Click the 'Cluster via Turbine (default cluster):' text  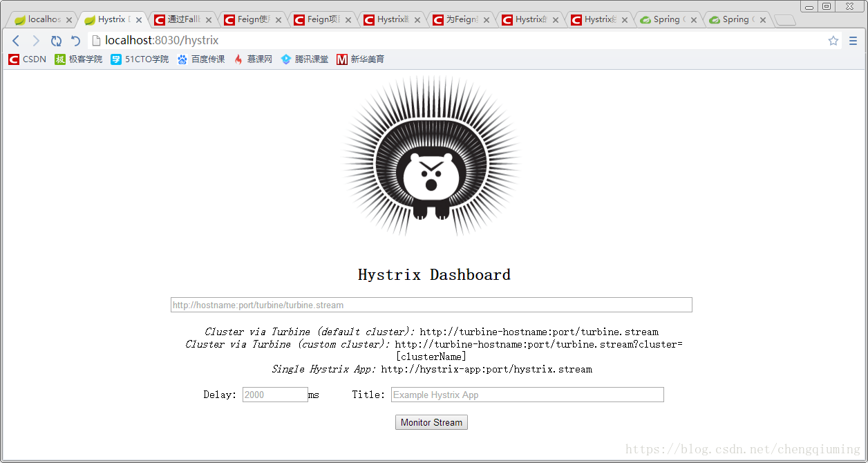point(310,332)
